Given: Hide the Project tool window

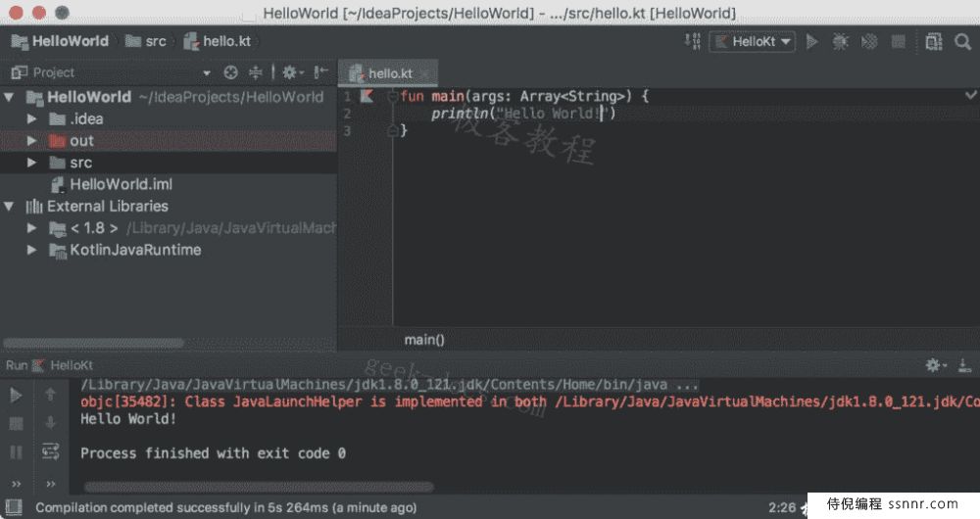Looking at the screenshot, I should tap(320, 72).
